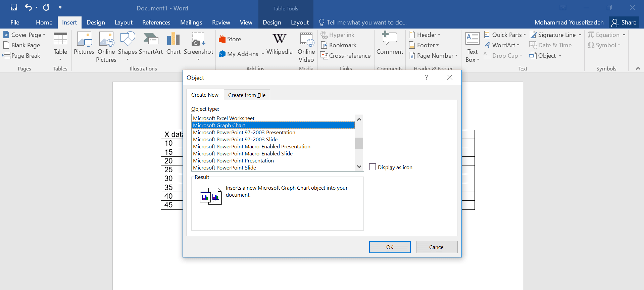Switch to Create from File tab

tap(247, 95)
